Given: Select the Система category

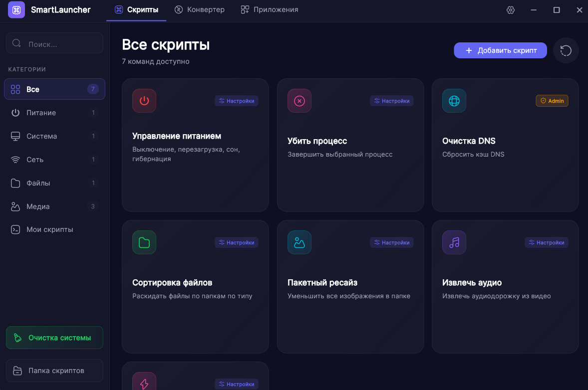Looking at the screenshot, I should (x=55, y=136).
